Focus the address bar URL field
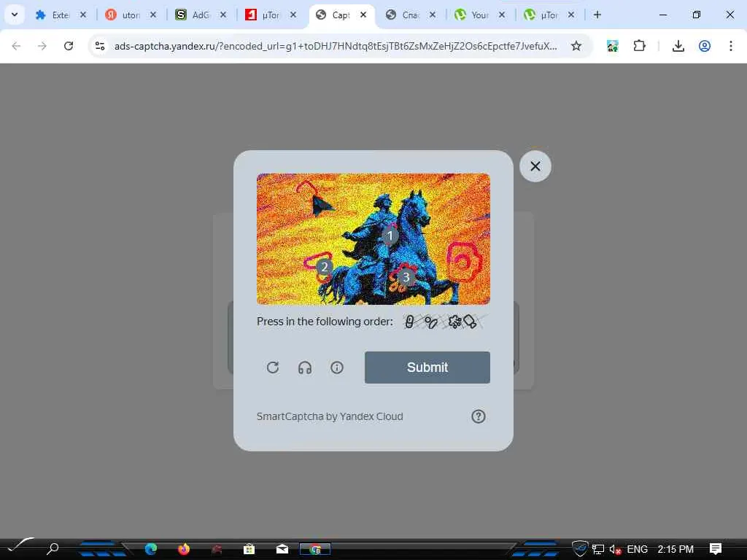The width and height of the screenshot is (747, 560). tap(336, 46)
